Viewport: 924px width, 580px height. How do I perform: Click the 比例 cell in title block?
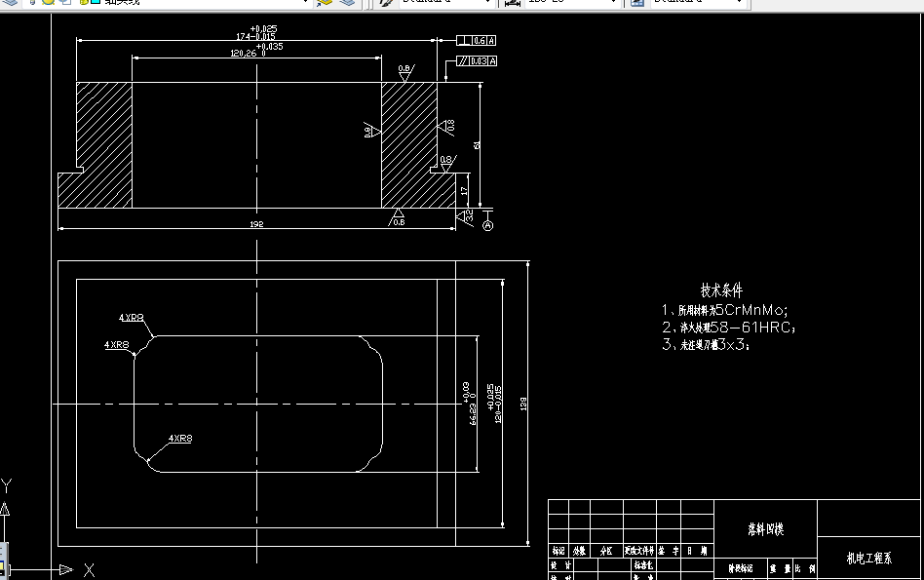[805, 568]
